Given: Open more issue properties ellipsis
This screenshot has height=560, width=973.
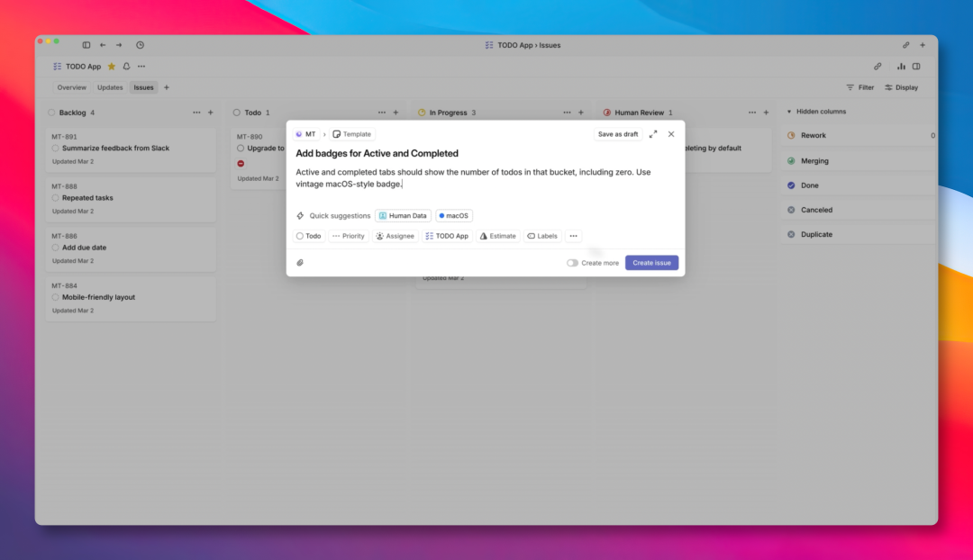Looking at the screenshot, I should [573, 236].
